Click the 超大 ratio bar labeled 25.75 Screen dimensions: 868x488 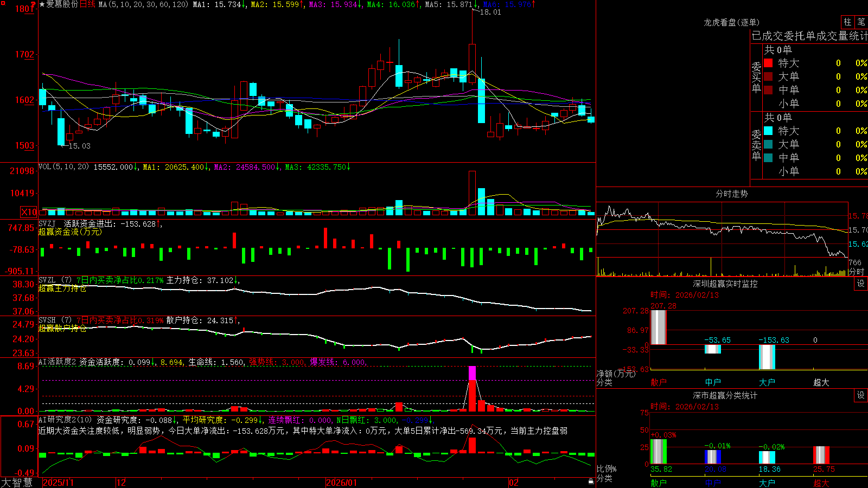pos(821,455)
